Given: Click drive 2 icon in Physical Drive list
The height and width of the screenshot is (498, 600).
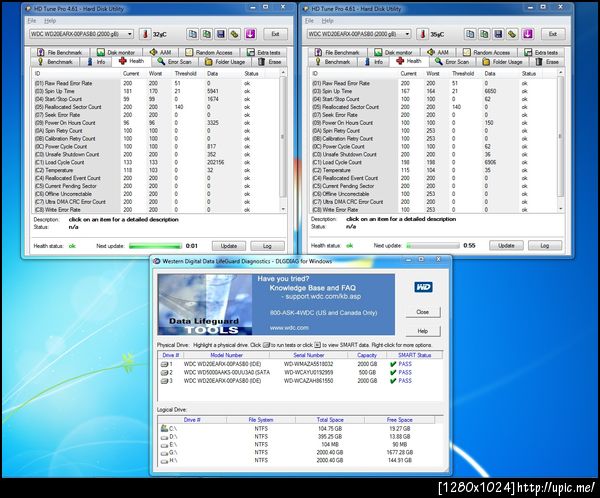Looking at the screenshot, I should coord(164,372).
